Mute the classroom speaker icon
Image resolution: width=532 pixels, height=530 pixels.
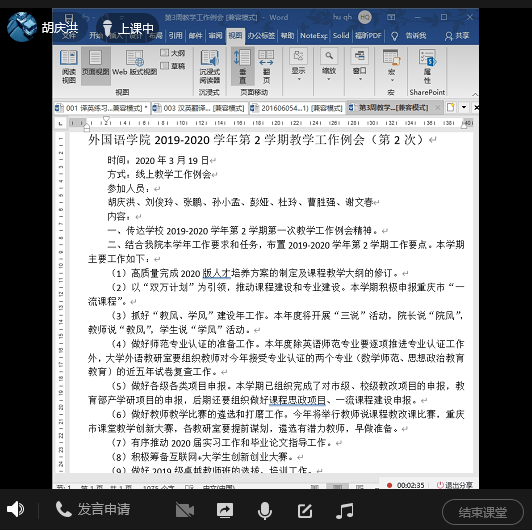point(15,509)
